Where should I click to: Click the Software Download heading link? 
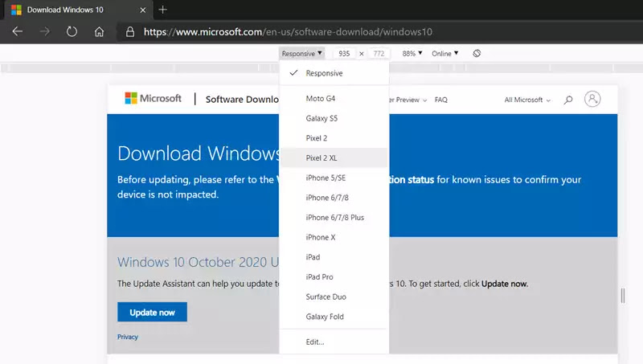point(242,99)
